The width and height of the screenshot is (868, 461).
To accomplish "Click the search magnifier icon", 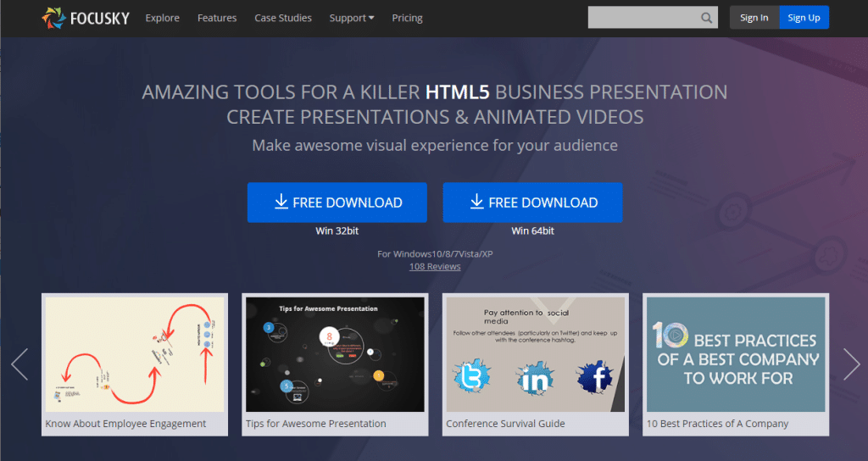I will pyautogui.click(x=707, y=18).
